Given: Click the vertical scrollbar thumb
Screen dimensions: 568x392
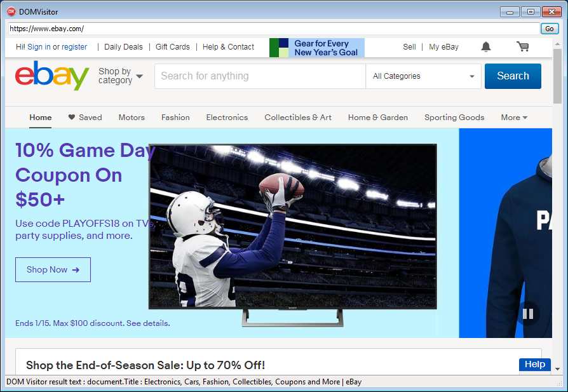Looking at the screenshot, I should coord(557,76).
